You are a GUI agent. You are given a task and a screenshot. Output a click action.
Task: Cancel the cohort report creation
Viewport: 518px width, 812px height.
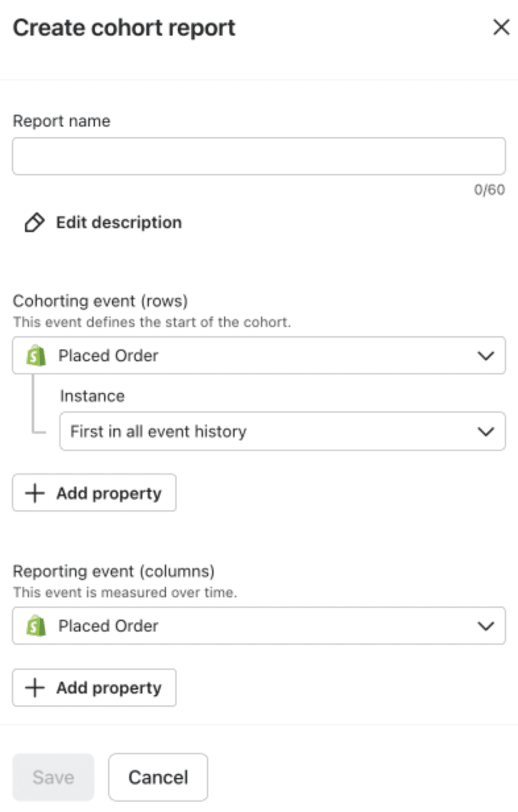point(158,777)
